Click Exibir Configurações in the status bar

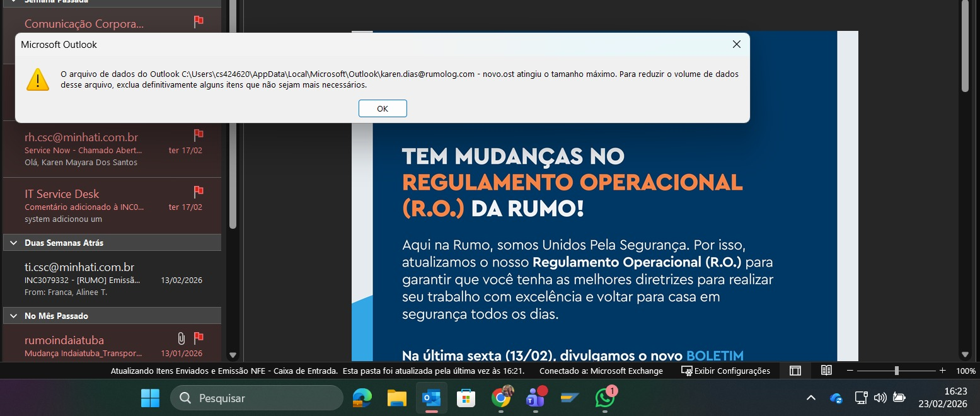(726, 371)
